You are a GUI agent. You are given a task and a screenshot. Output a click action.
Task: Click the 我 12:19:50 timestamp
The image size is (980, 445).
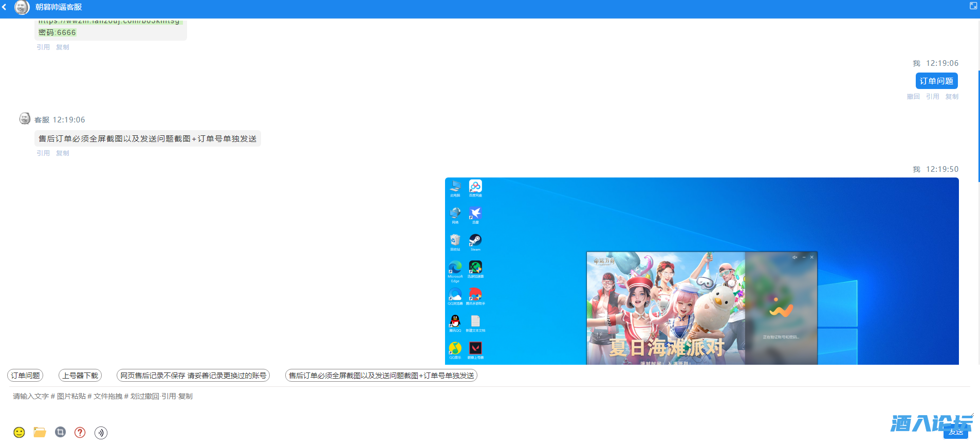tap(935, 169)
